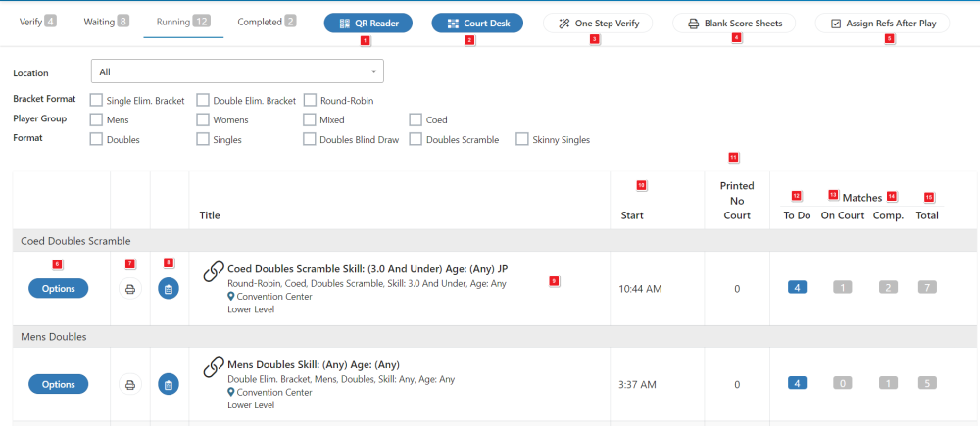Screen dimensions: 980x426
Task: Check Double Elim. Bracket filter
Action: click(x=203, y=100)
